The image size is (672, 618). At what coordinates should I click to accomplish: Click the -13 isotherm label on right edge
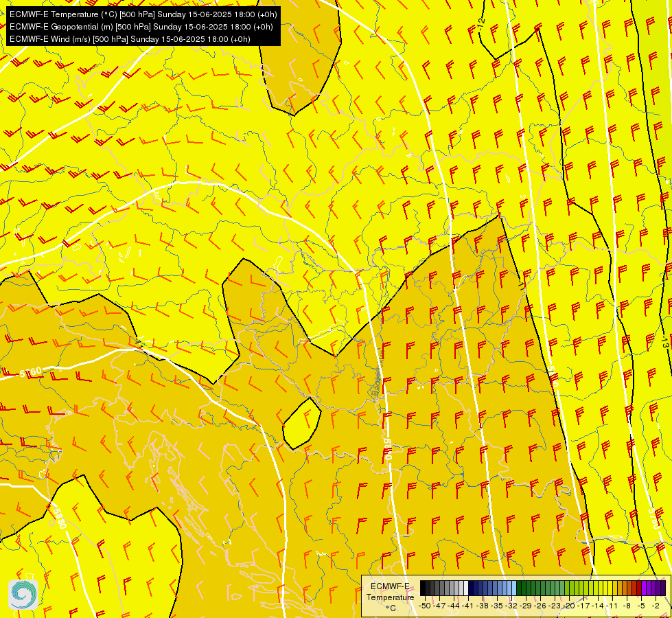pos(664,343)
